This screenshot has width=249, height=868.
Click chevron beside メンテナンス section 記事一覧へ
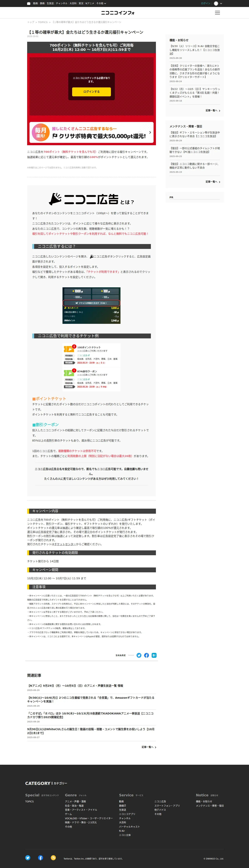point(219,182)
